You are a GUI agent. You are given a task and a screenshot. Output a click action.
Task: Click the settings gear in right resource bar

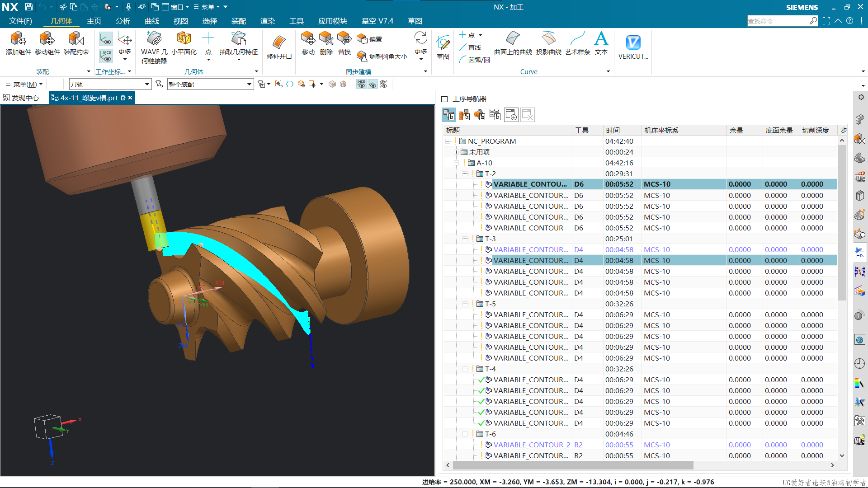[x=861, y=97]
